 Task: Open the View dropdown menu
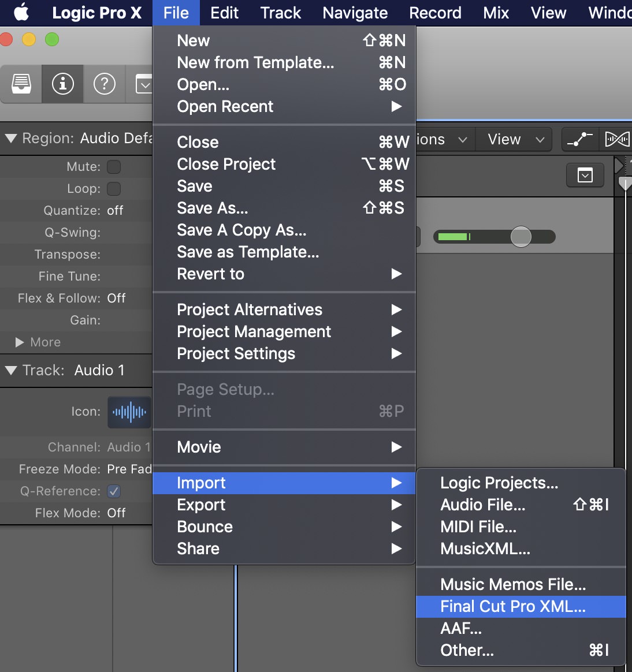(515, 139)
